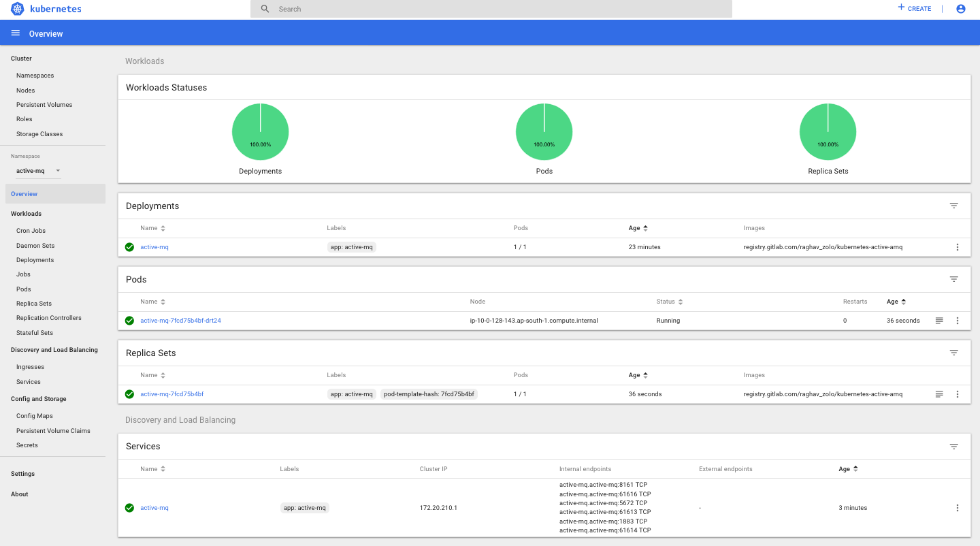Open actions menu for active-mq service

click(958, 508)
